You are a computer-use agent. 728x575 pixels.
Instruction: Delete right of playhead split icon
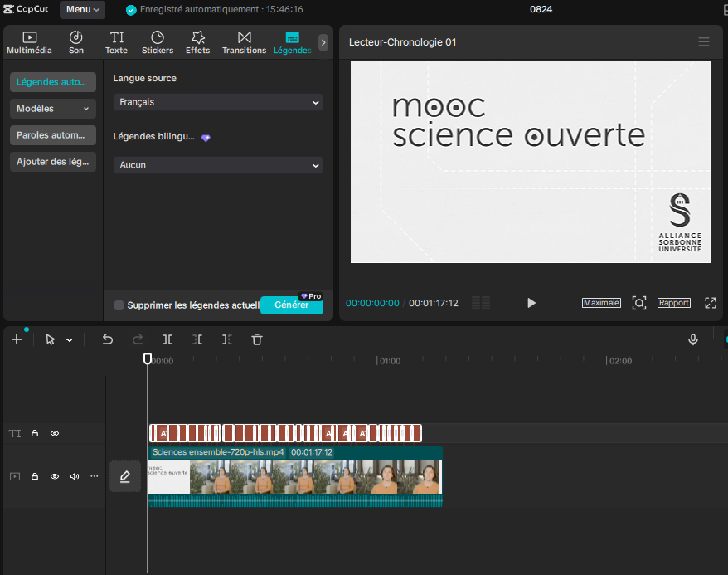point(227,339)
